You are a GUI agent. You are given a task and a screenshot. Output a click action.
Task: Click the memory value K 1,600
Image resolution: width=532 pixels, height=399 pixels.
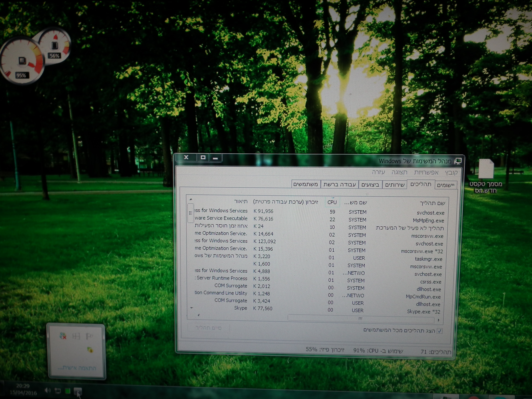(262, 264)
